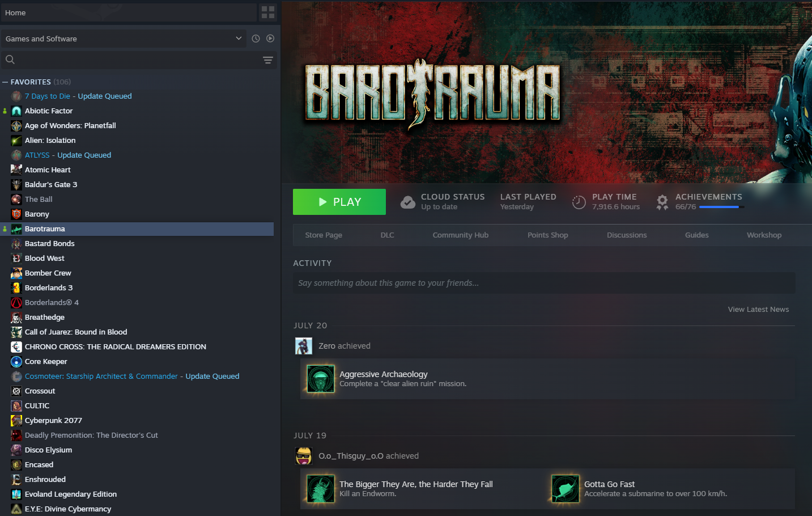Image resolution: width=812 pixels, height=516 pixels.
Task: Click O.o_Thisguy_o.O's profile avatar
Action: pyautogui.click(x=304, y=456)
